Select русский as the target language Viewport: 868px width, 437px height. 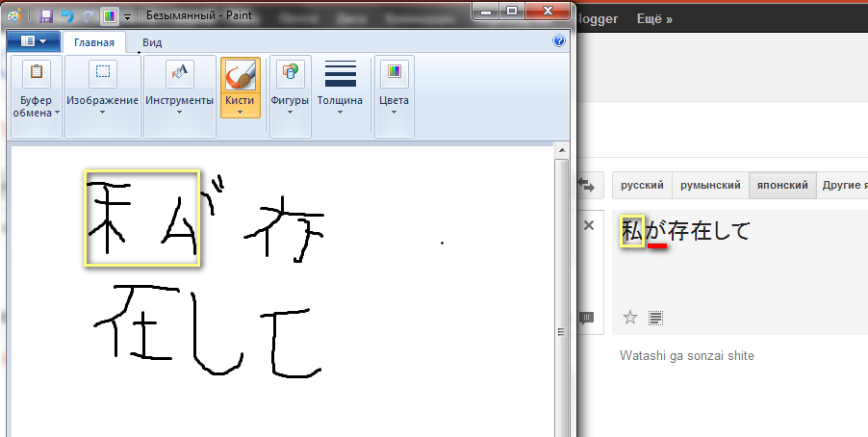[x=642, y=185]
